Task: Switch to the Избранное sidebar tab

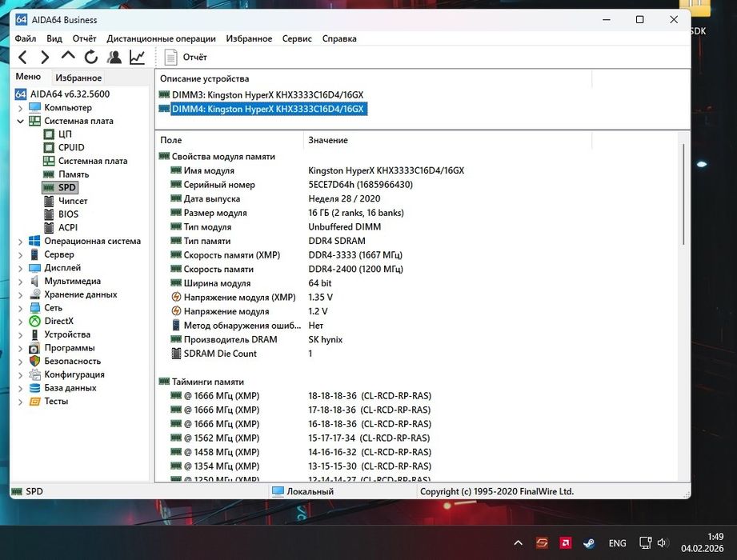Action: [78, 78]
